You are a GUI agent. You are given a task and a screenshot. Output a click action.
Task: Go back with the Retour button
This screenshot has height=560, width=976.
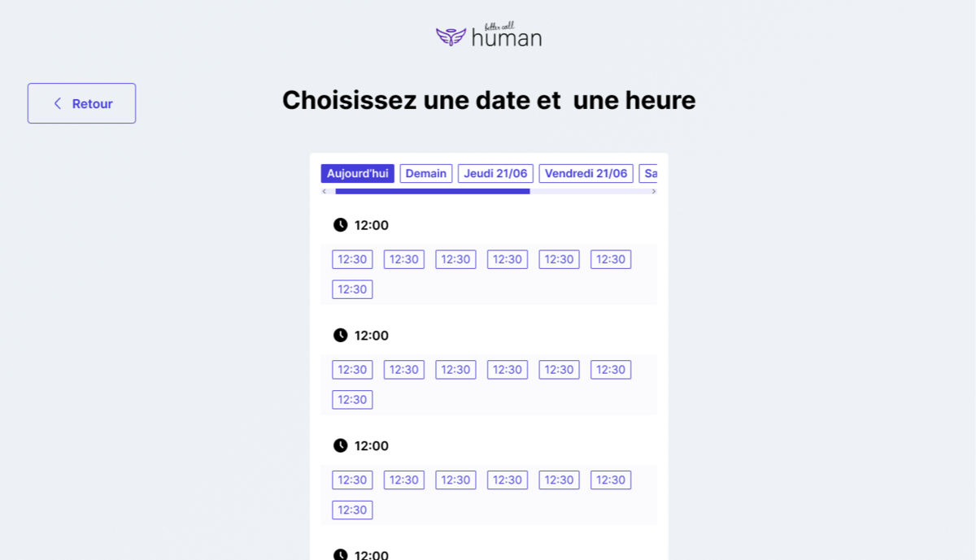click(x=81, y=103)
